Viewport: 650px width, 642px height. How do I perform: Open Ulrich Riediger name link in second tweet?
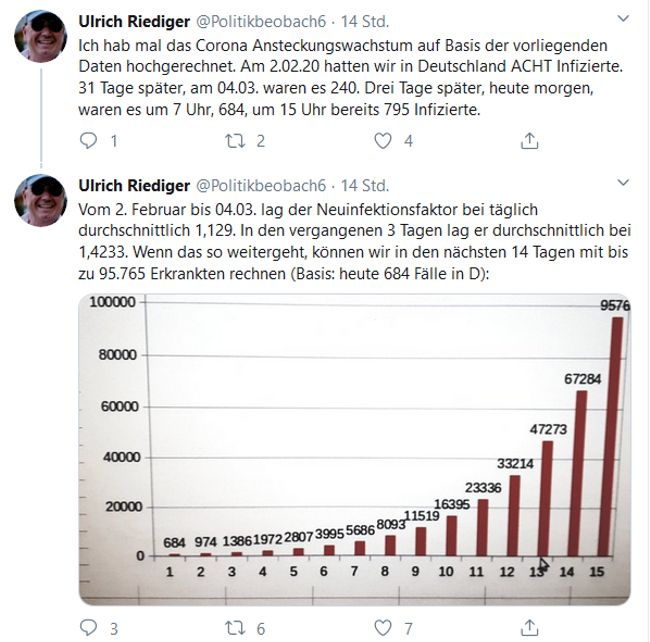[134, 186]
